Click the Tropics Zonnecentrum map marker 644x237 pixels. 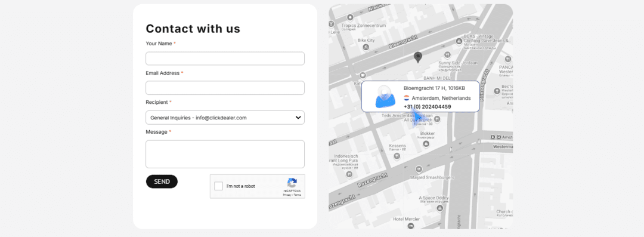click(x=350, y=17)
